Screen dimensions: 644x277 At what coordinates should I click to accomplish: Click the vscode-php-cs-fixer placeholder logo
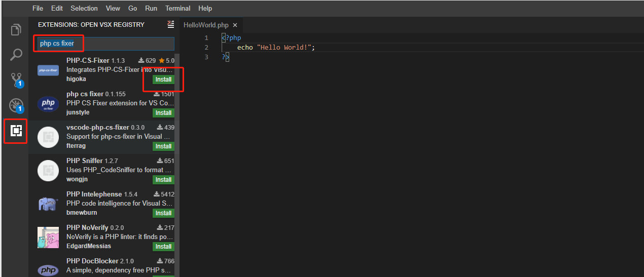click(x=48, y=137)
